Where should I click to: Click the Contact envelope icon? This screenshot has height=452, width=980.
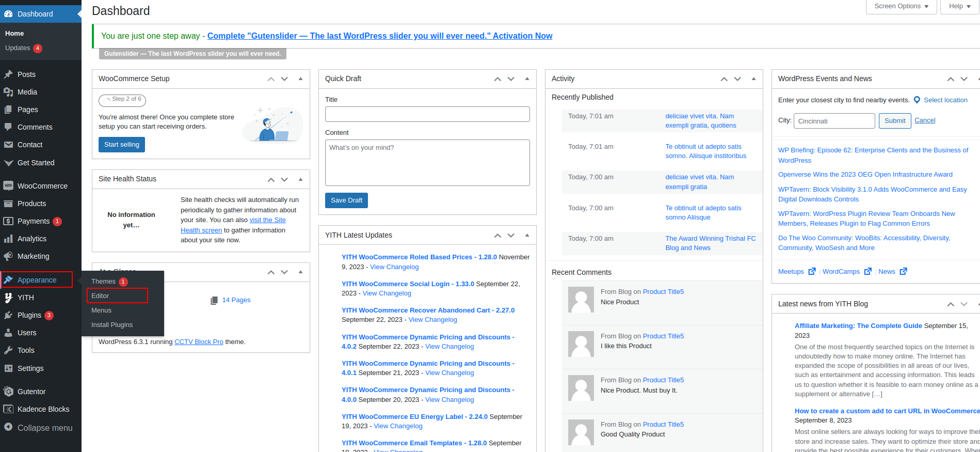pos(8,145)
